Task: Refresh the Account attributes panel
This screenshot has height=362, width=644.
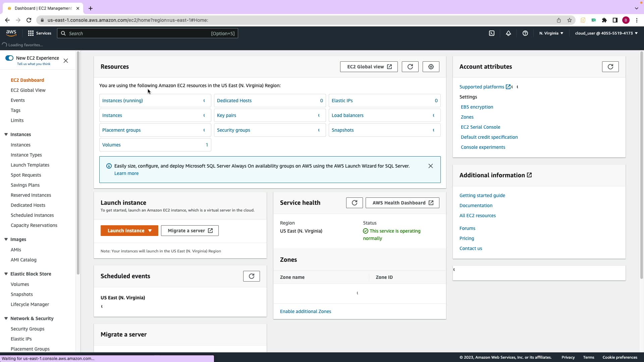Action: click(x=610, y=67)
